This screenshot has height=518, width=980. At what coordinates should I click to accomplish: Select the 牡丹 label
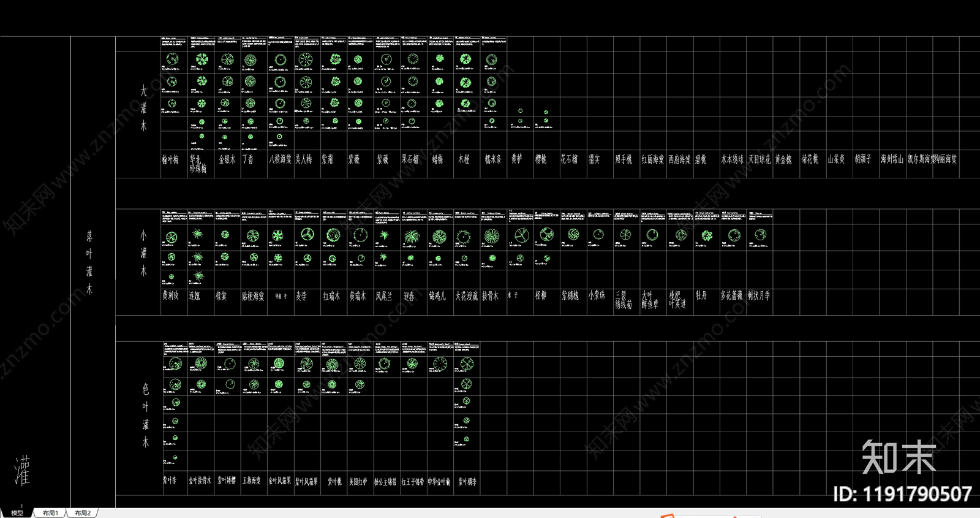pyautogui.click(x=701, y=295)
